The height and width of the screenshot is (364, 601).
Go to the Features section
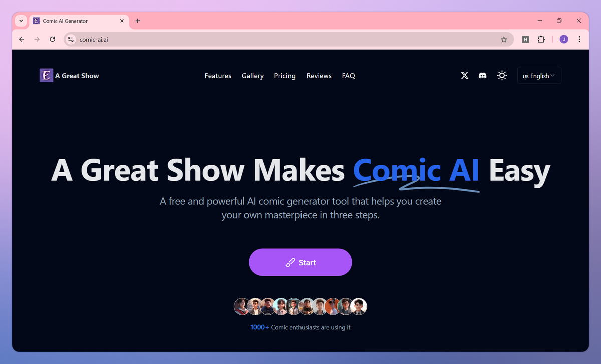(218, 76)
